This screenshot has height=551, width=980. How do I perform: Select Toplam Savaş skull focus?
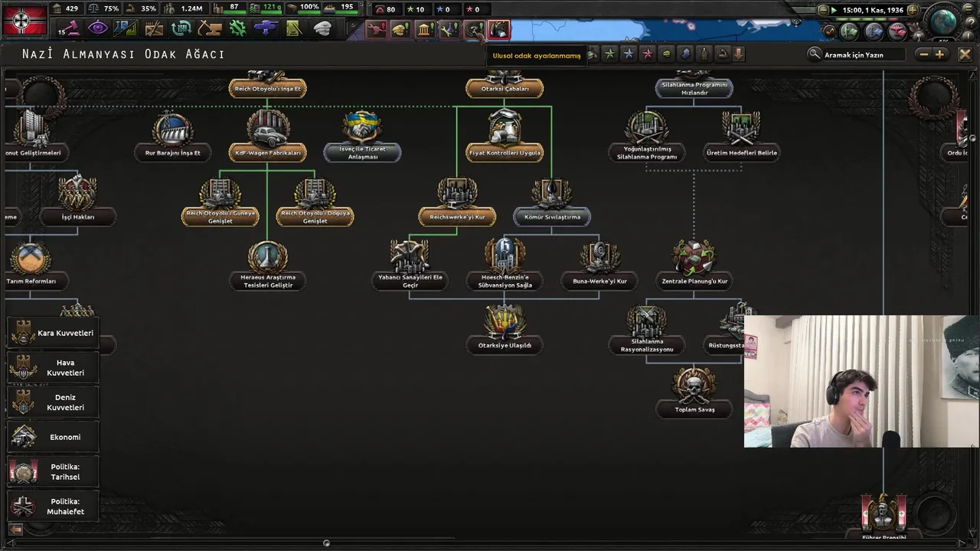694,392
